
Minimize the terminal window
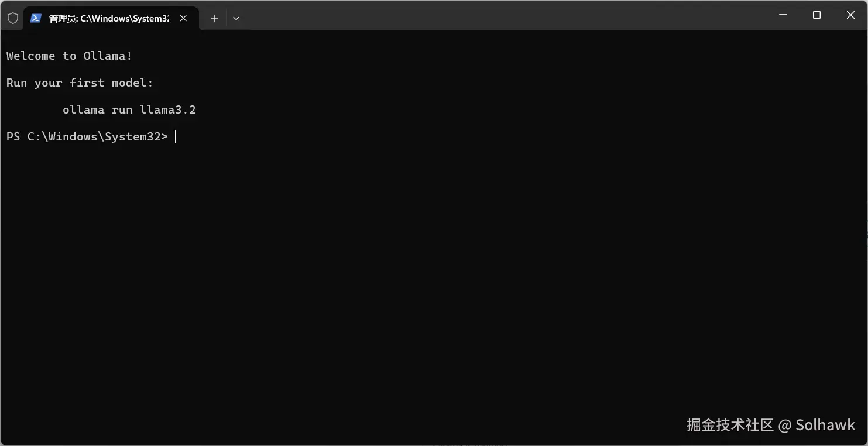783,15
